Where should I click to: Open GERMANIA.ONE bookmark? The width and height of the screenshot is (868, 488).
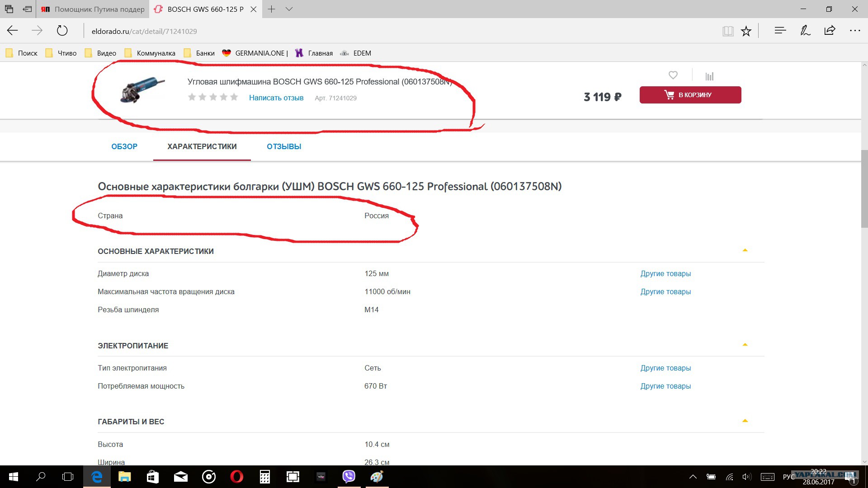255,53
